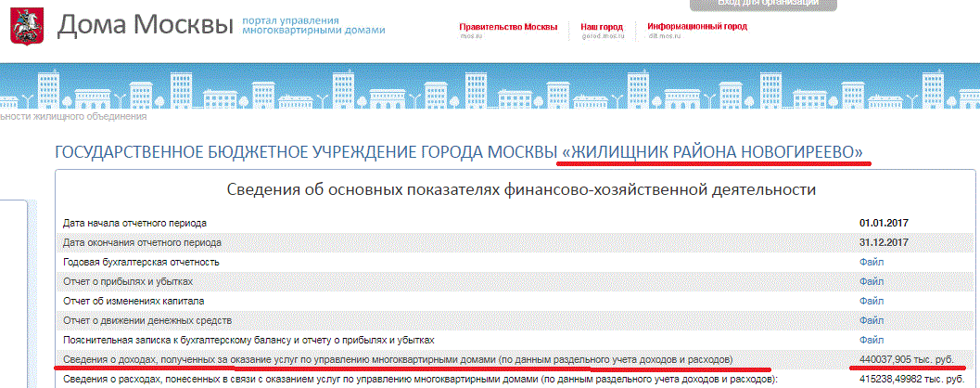Select the income value 440037,905 тыс. руб.
The height and width of the screenshot is (388, 980).
tap(907, 360)
